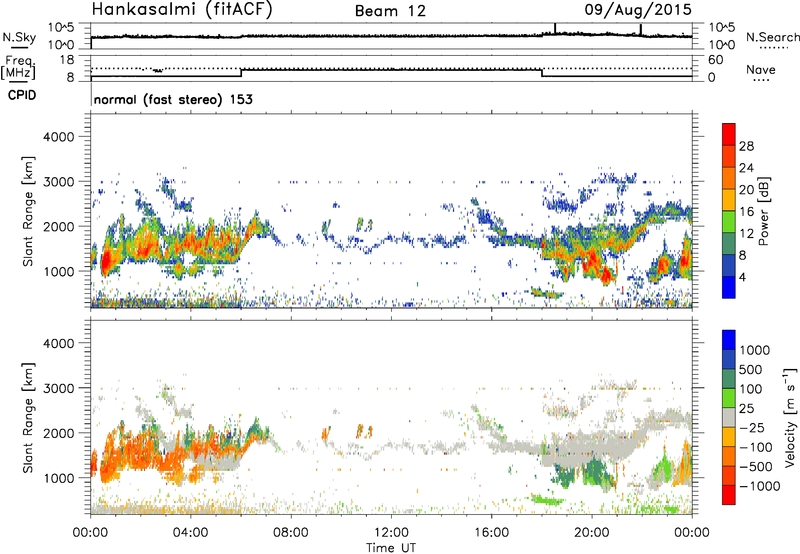Click the 'Power [dB]' colorbar label
This screenshot has width=800, height=554.
(x=764, y=211)
